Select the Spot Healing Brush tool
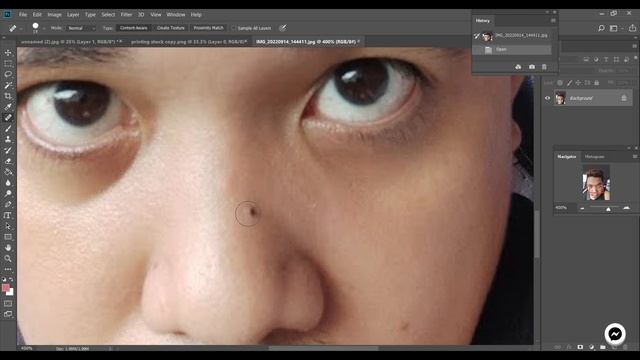640x360 pixels. coord(8,118)
